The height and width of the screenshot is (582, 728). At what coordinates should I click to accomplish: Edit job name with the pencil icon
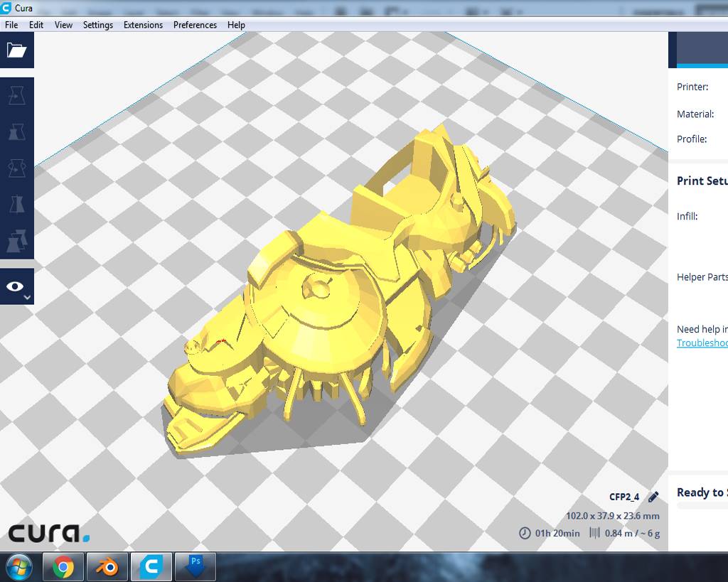click(653, 497)
